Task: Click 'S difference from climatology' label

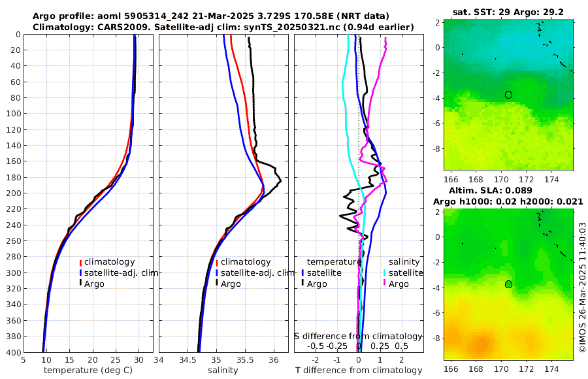Action: tap(358, 337)
